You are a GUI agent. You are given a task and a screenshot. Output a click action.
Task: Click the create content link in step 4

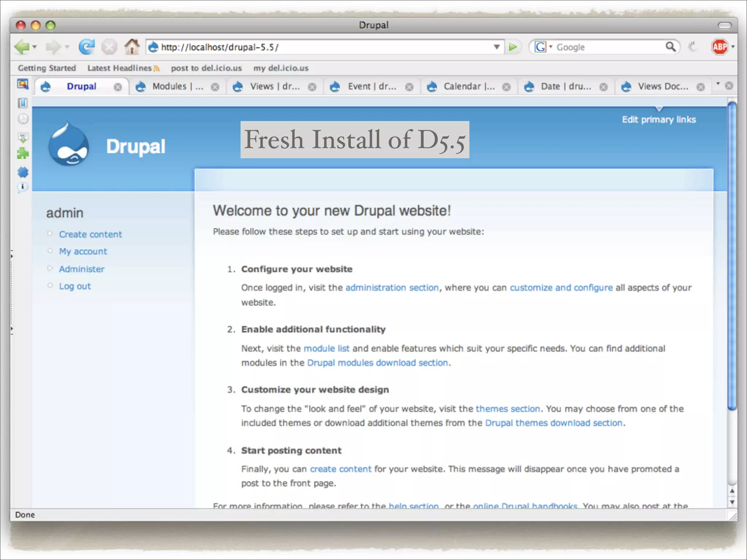pos(341,469)
